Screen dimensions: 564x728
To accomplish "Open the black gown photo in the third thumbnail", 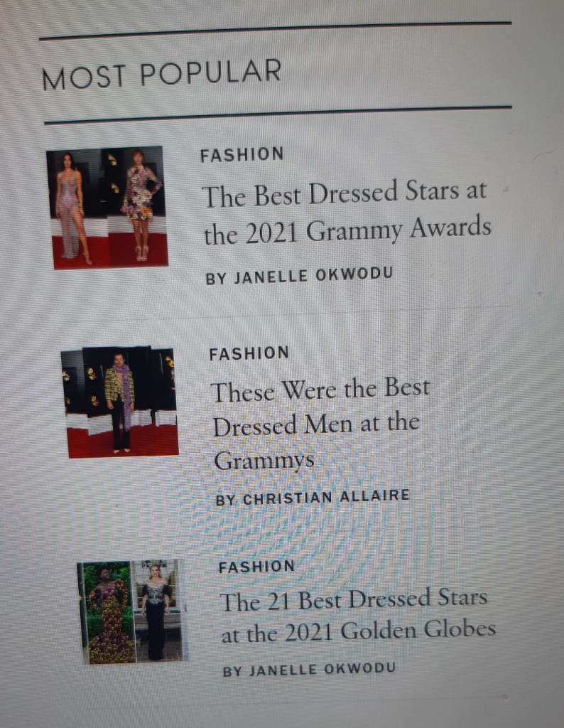I will [160, 610].
